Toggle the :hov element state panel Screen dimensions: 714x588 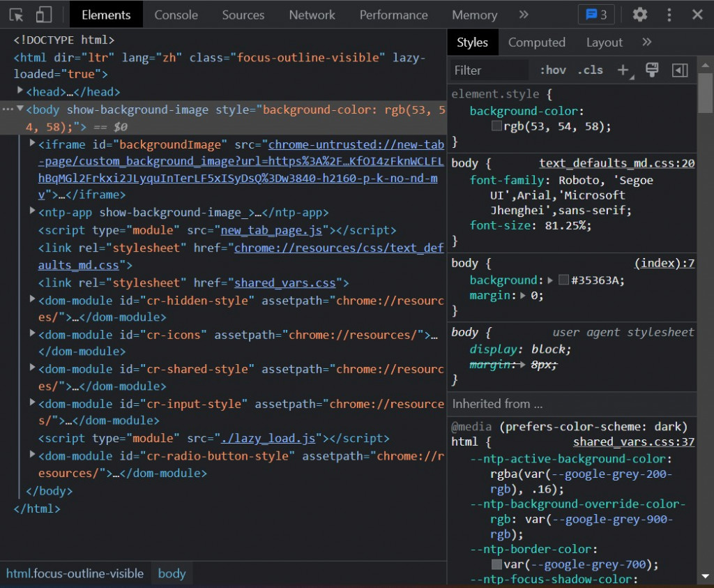tap(553, 70)
